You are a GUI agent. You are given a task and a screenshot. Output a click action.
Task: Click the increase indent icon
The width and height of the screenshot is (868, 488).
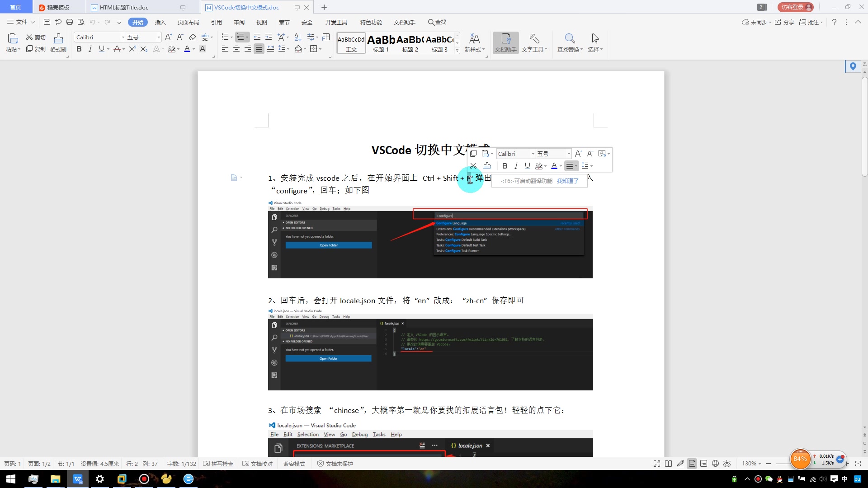click(269, 37)
